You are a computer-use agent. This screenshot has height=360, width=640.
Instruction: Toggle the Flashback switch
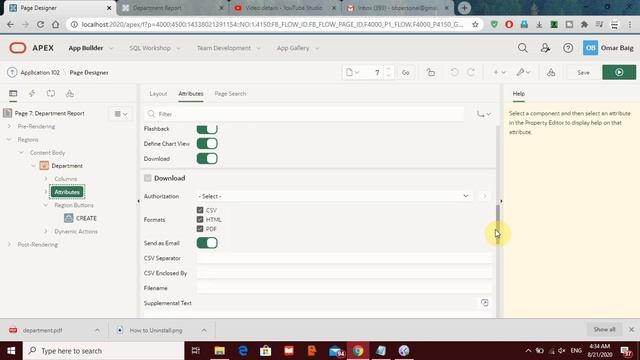[207, 129]
